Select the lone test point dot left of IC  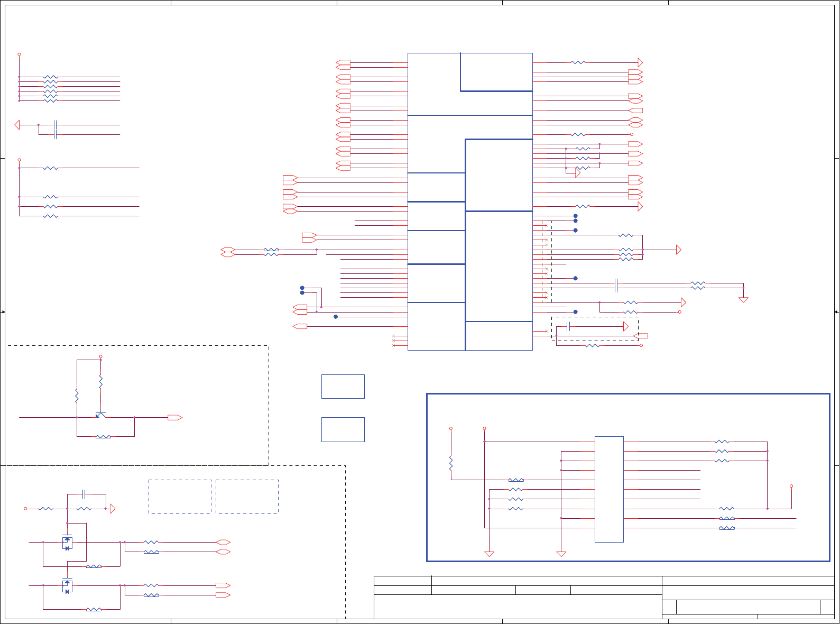[x=336, y=317]
